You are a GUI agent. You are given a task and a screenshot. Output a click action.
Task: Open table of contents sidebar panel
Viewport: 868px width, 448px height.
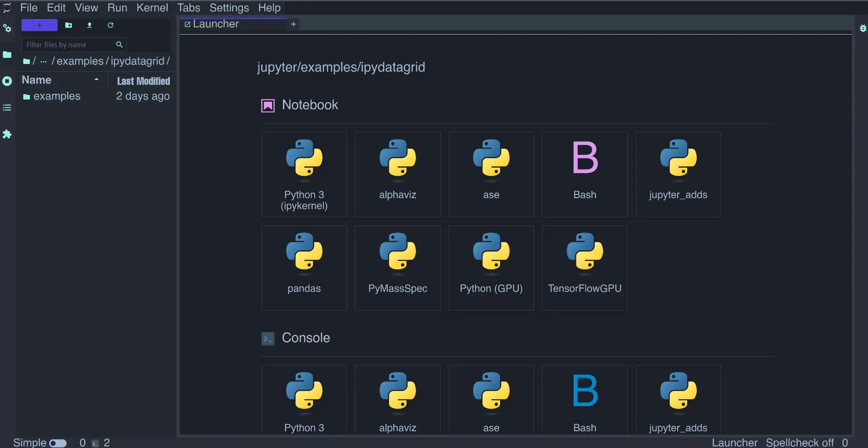[7, 108]
